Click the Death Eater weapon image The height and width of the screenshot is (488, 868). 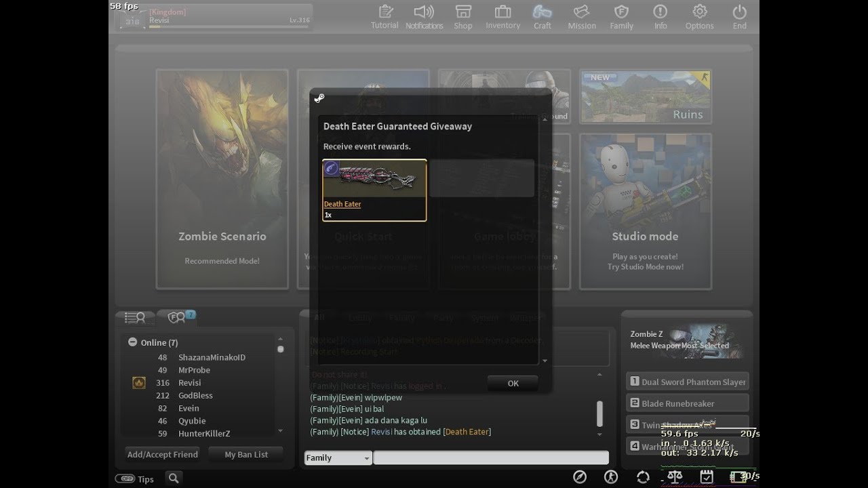374,180
